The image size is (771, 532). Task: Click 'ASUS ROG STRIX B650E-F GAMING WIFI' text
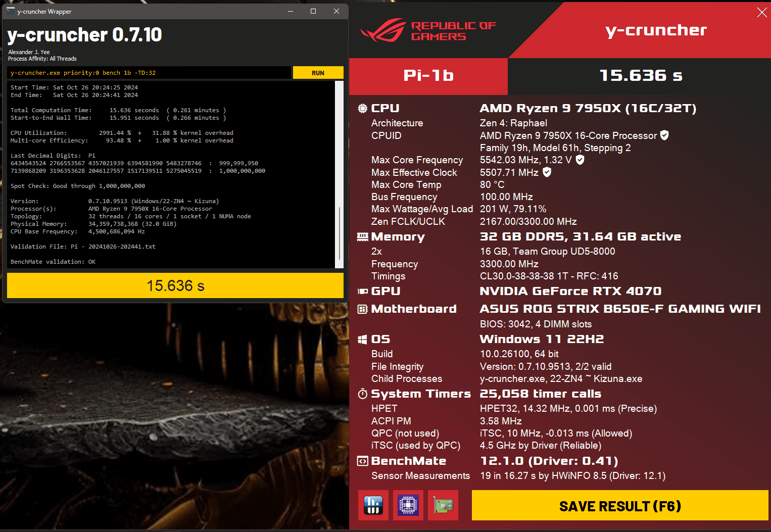tap(620, 309)
